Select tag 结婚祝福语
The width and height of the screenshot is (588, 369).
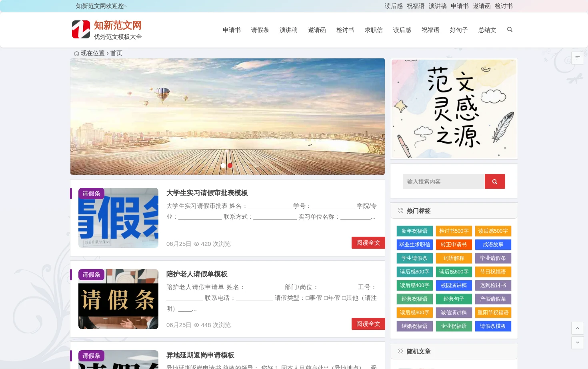(x=414, y=326)
